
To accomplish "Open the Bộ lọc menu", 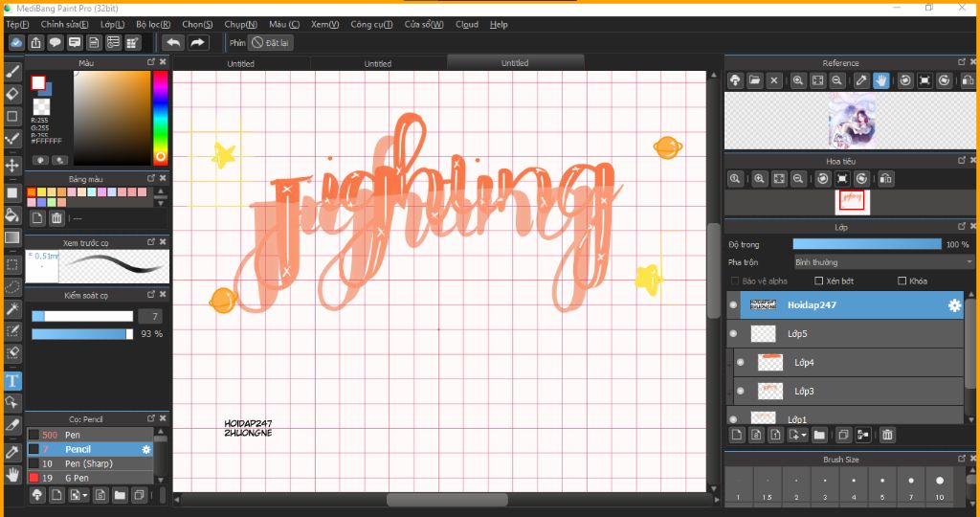I will (153, 24).
